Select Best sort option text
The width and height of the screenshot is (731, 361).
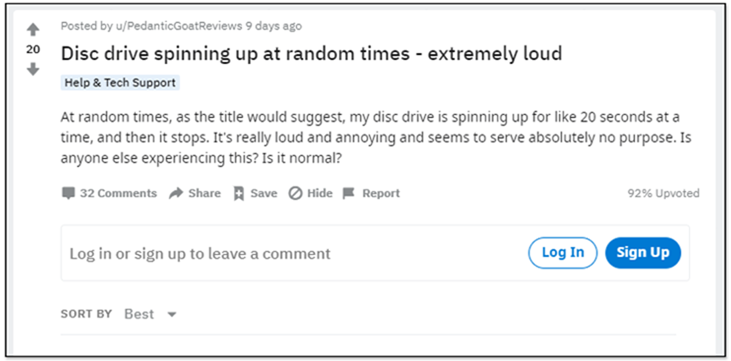139,314
